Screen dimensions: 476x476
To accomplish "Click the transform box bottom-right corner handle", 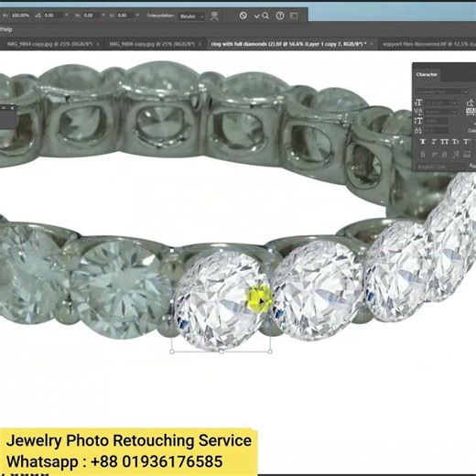I will click(270, 352).
